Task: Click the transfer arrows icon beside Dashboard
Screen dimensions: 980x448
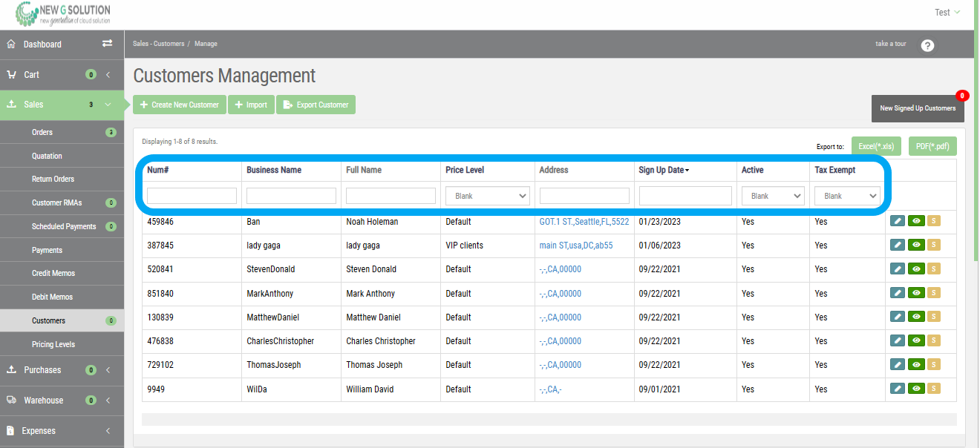Action: pyautogui.click(x=107, y=44)
